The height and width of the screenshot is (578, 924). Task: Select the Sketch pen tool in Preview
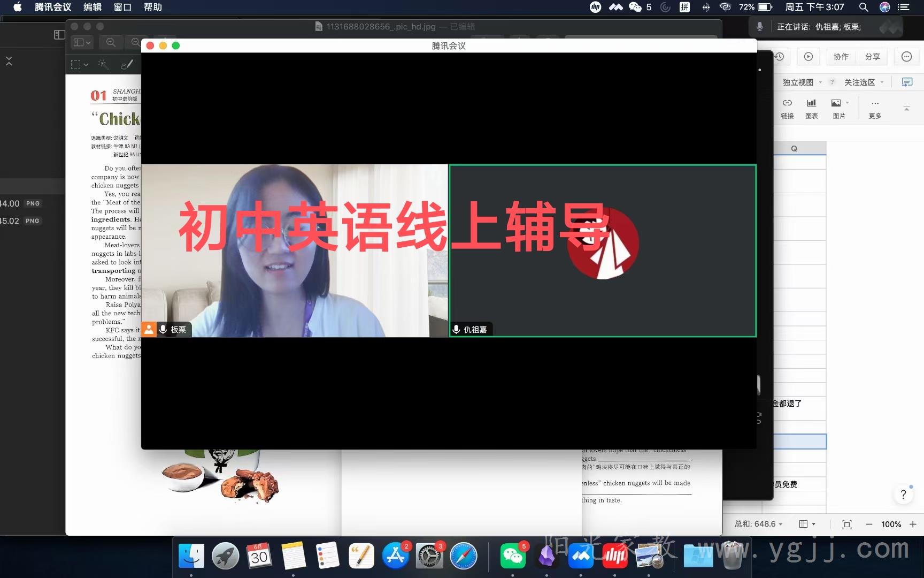tap(127, 65)
